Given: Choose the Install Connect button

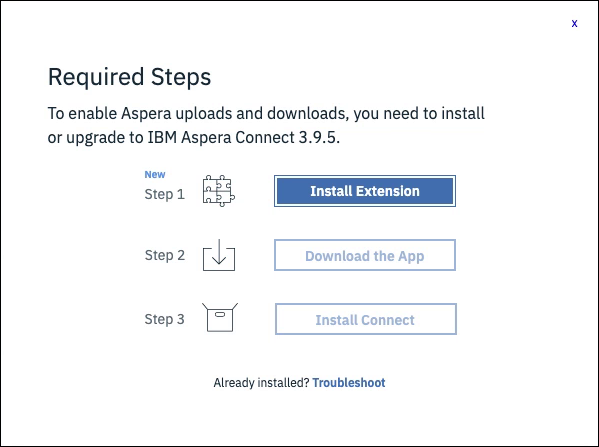Looking at the screenshot, I should click(x=366, y=319).
